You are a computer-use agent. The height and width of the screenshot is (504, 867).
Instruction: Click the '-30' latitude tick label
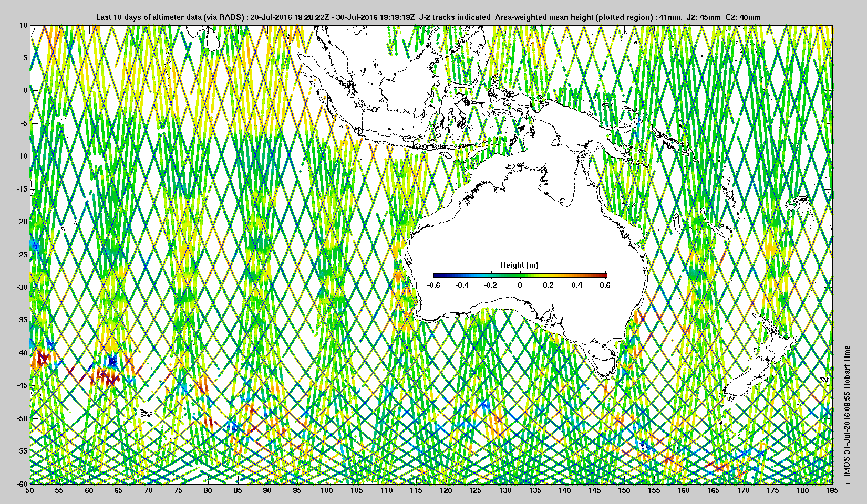[x=22, y=287]
